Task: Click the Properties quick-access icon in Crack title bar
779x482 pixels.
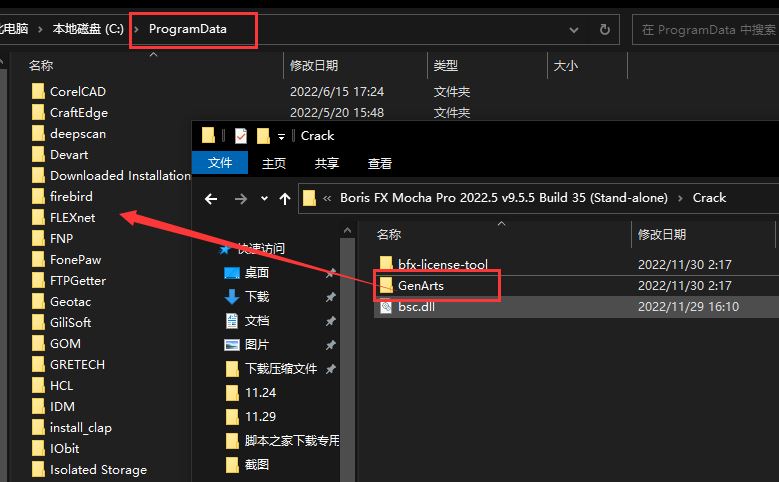Action: point(240,136)
